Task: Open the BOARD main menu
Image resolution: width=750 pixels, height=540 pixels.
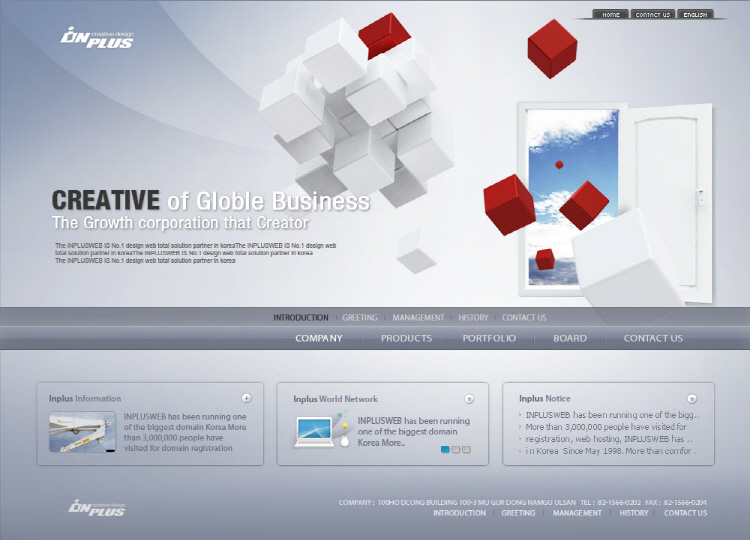Action: (570, 338)
